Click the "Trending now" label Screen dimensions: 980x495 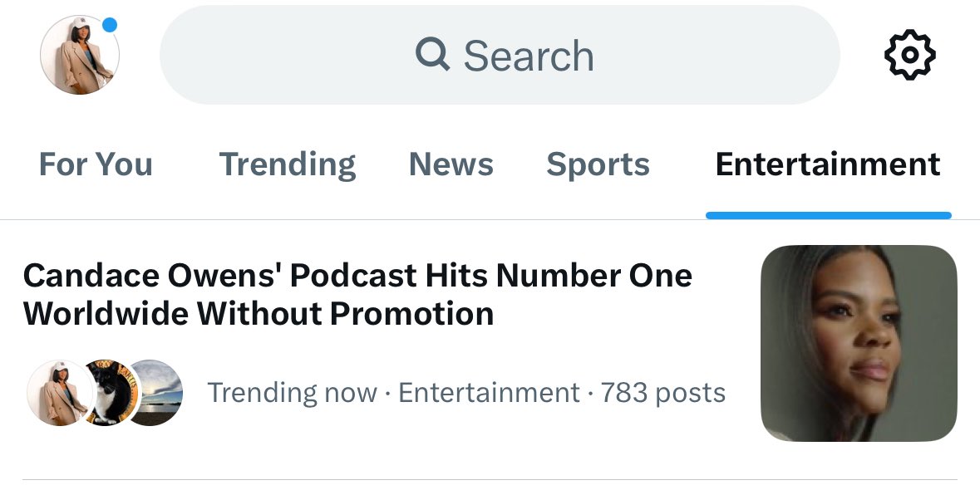[x=292, y=393]
